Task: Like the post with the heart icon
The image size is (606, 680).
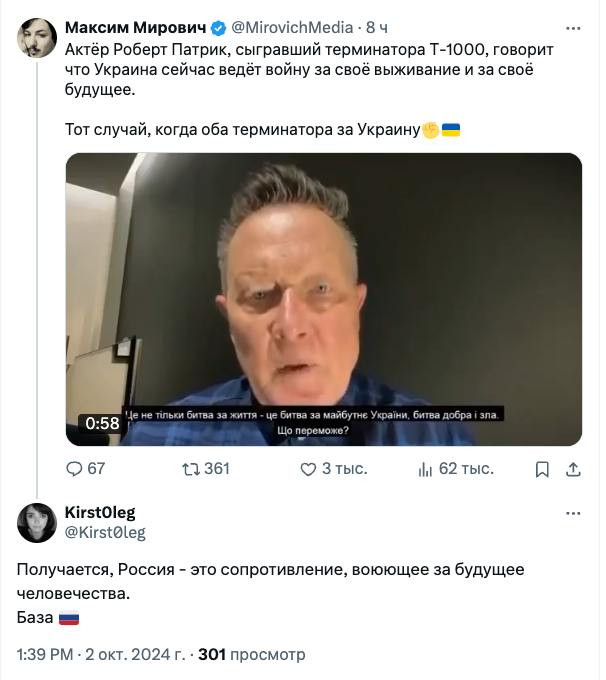Action: (303, 468)
